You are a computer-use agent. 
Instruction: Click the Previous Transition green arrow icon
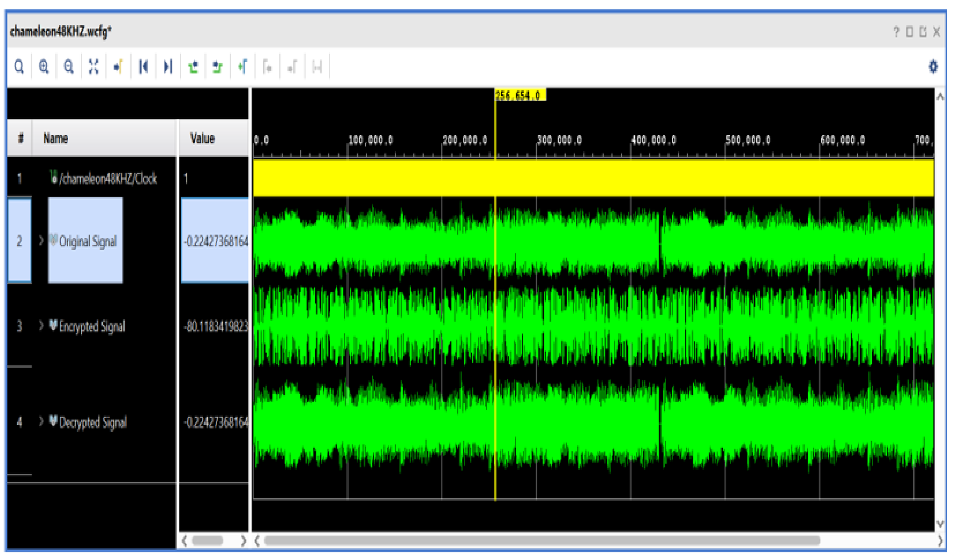pyautogui.click(x=193, y=67)
